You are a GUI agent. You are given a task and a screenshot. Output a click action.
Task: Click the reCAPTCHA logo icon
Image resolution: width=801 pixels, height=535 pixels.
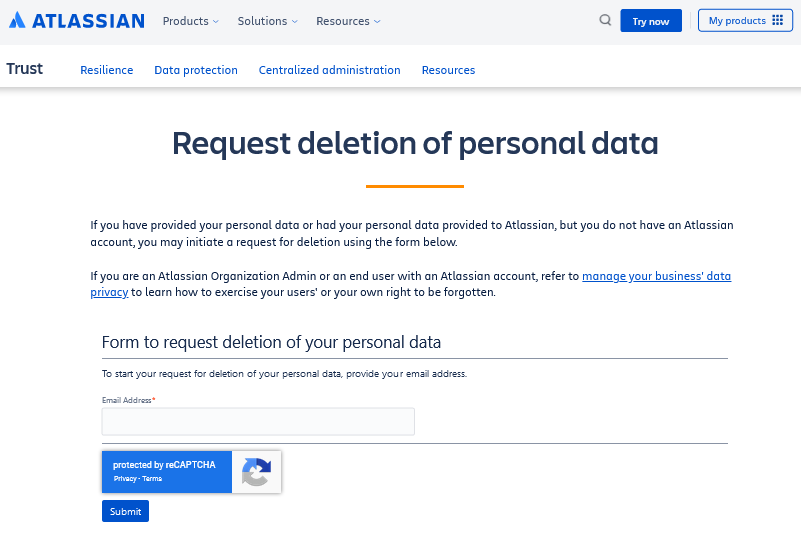pos(256,472)
